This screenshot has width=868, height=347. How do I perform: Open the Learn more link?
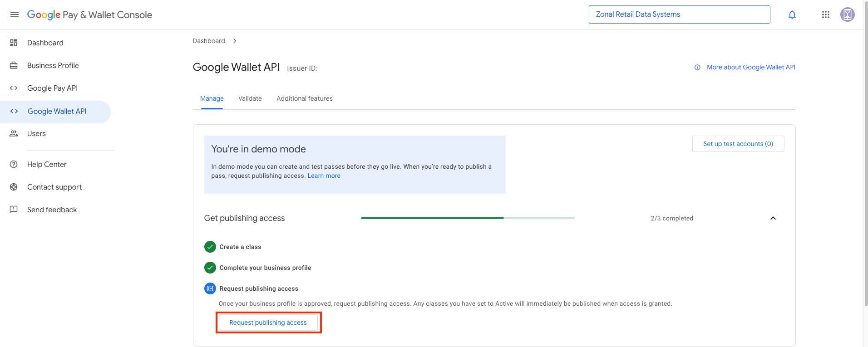(x=324, y=176)
